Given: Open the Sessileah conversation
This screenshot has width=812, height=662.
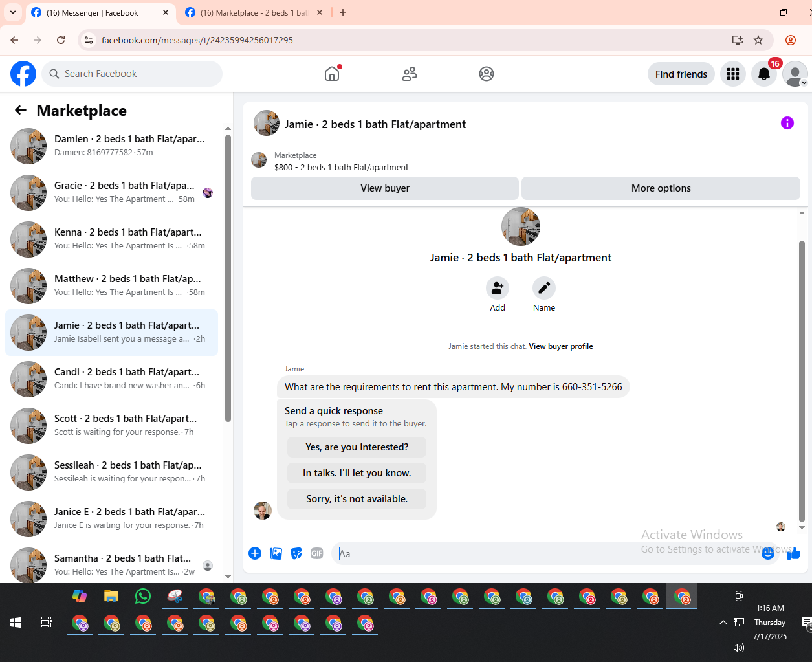Looking at the screenshot, I should pyautogui.click(x=111, y=472).
